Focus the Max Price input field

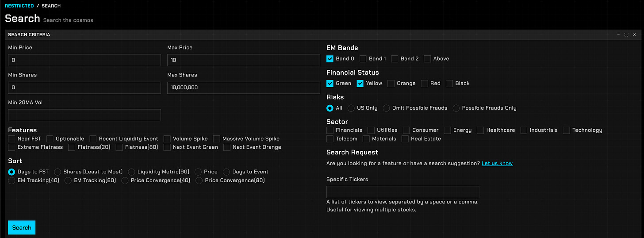tap(244, 60)
